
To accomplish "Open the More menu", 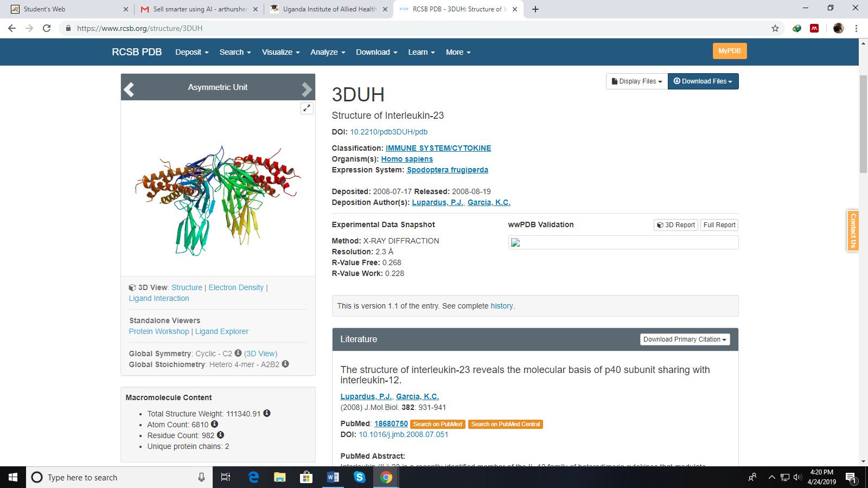I will point(458,52).
